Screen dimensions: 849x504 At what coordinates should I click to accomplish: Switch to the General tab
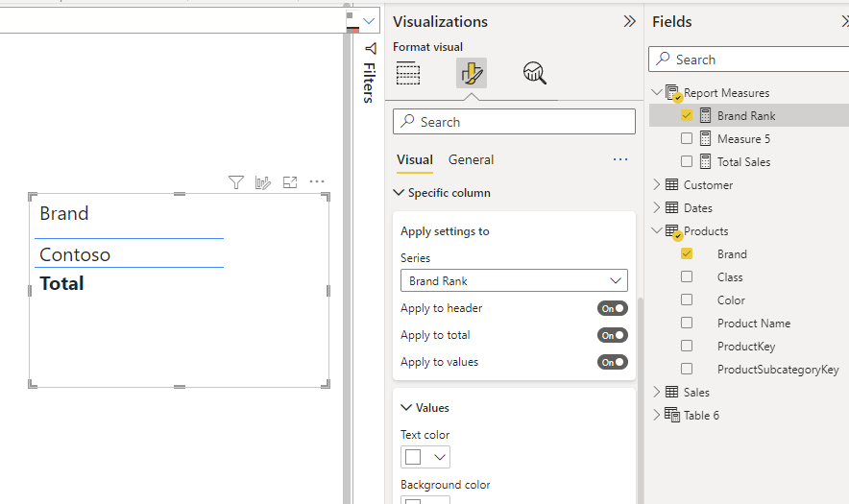tap(471, 159)
